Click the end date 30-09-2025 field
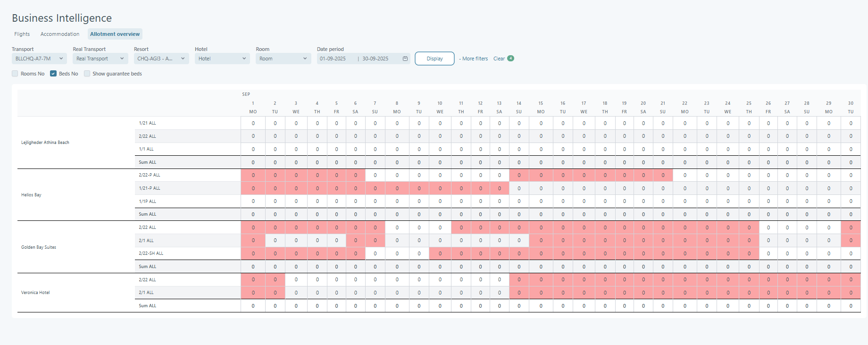868x345 pixels. (376, 59)
